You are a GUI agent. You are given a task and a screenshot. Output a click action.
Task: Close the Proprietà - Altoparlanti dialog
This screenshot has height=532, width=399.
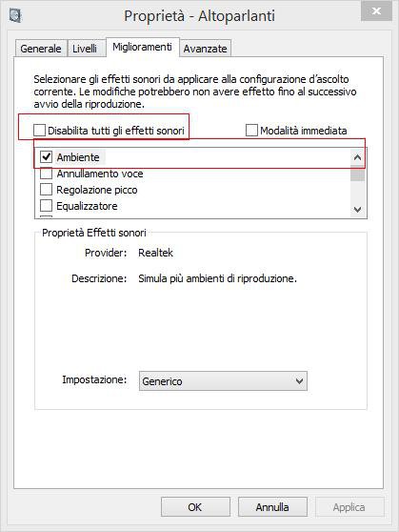376,11
